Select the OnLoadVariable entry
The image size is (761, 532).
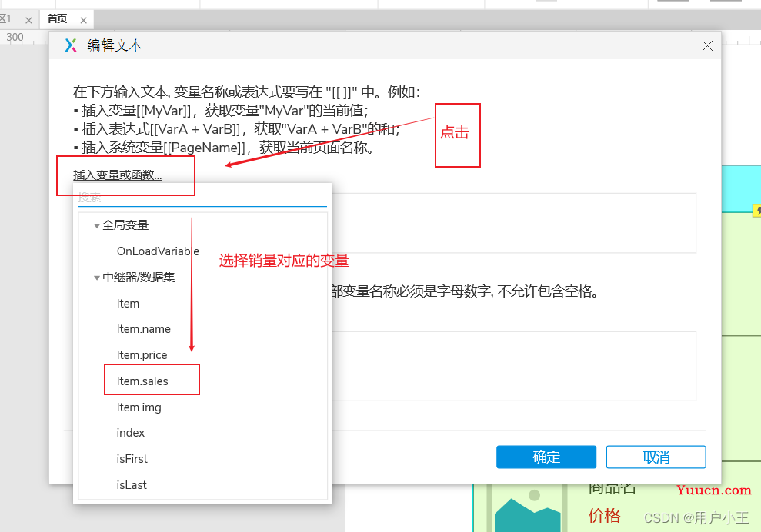[158, 251]
